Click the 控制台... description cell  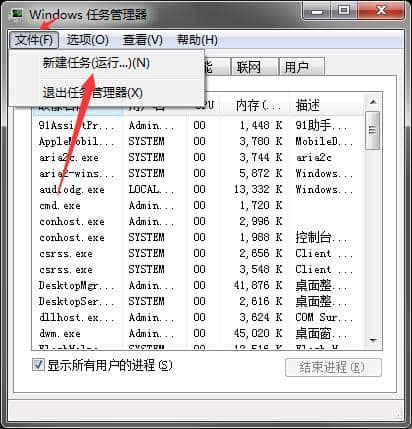click(x=322, y=237)
